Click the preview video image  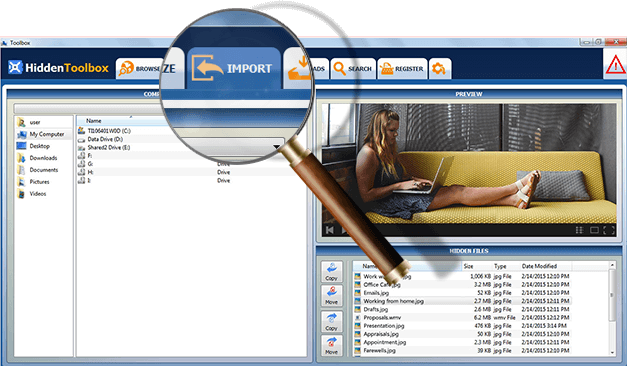[x=469, y=164]
